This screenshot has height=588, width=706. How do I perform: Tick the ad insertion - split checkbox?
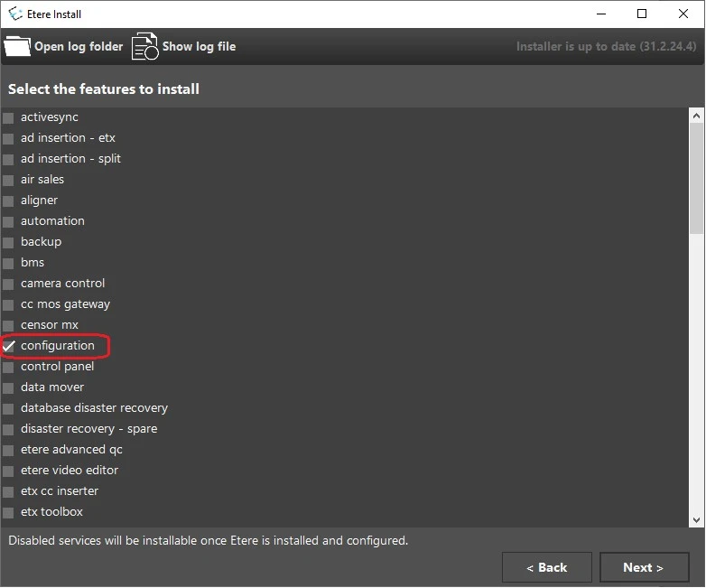point(8,160)
